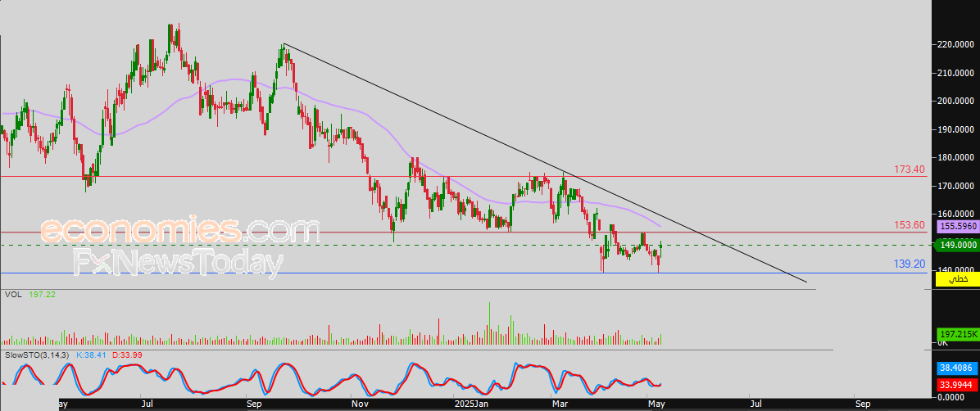Click the yellow Arabic chart-type tag

coord(957,280)
